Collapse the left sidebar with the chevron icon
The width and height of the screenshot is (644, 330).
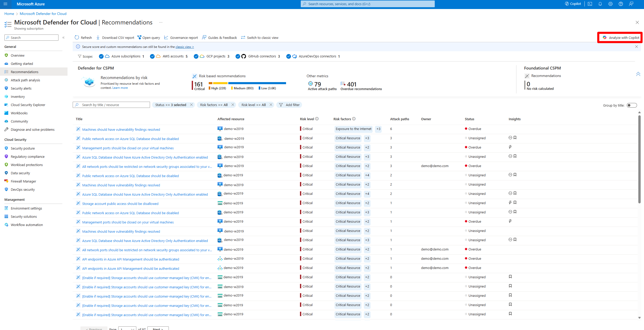click(63, 38)
